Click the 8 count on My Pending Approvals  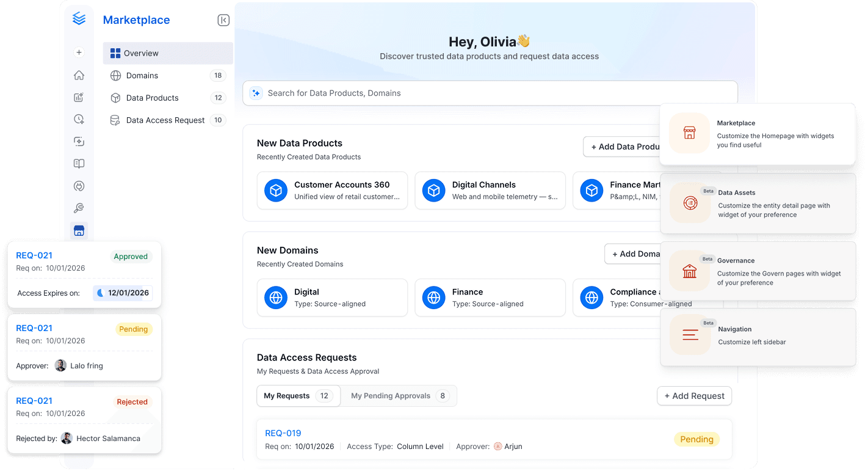click(x=443, y=396)
